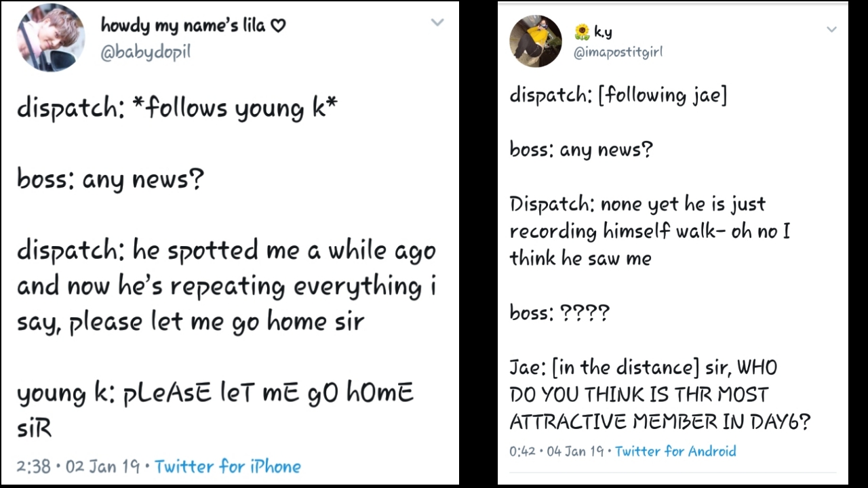This screenshot has height=488, width=868.
Task: Click the heart icon after lila's name
Action: 278,26
